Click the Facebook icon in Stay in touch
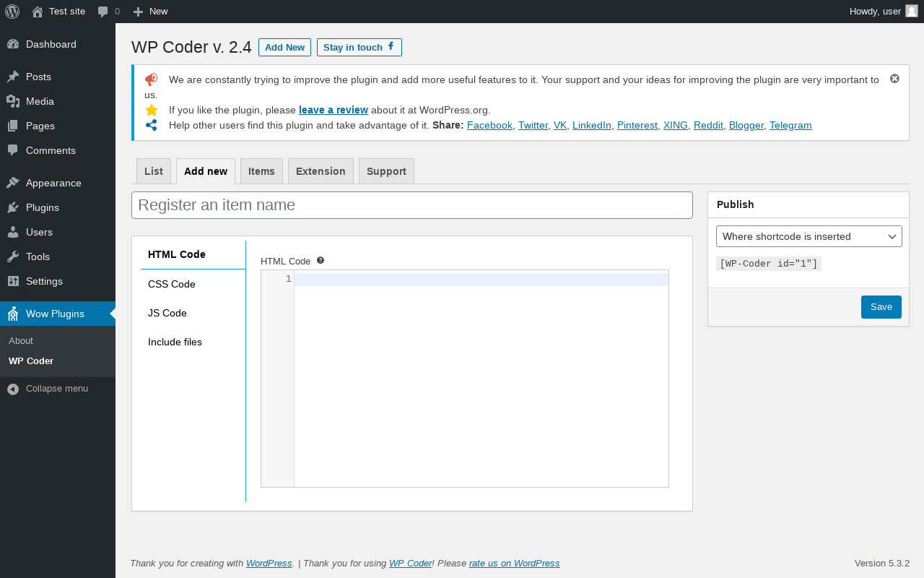The height and width of the screenshot is (578, 924). click(391, 46)
